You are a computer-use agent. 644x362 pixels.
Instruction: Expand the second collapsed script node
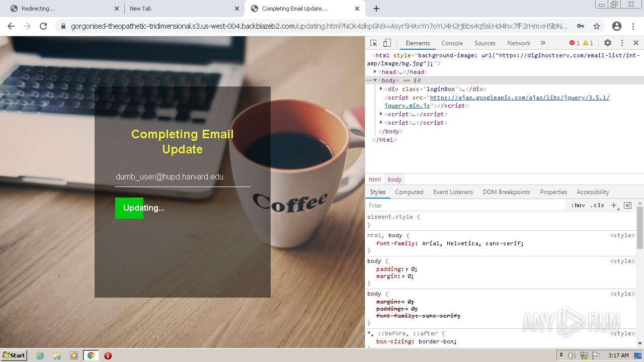coord(381,123)
